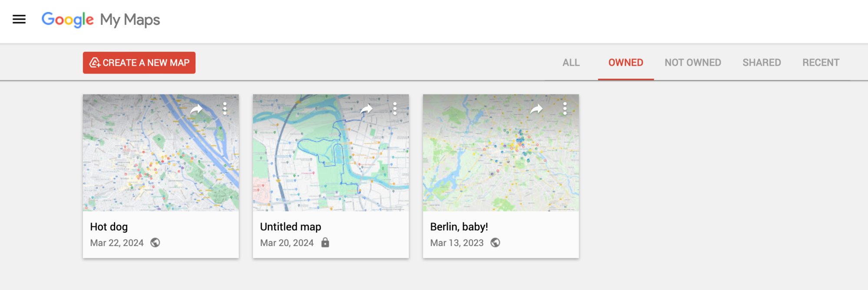Click the globe icon on Berlin, baby!
Image resolution: width=868 pixels, height=290 pixels.
coord(495,243)
